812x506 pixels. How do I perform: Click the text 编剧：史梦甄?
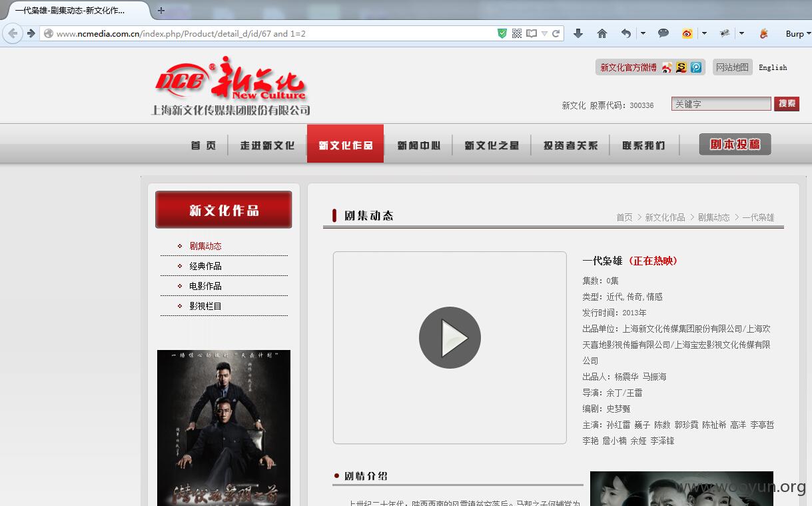pyautogui.click(x=606, y=409)
